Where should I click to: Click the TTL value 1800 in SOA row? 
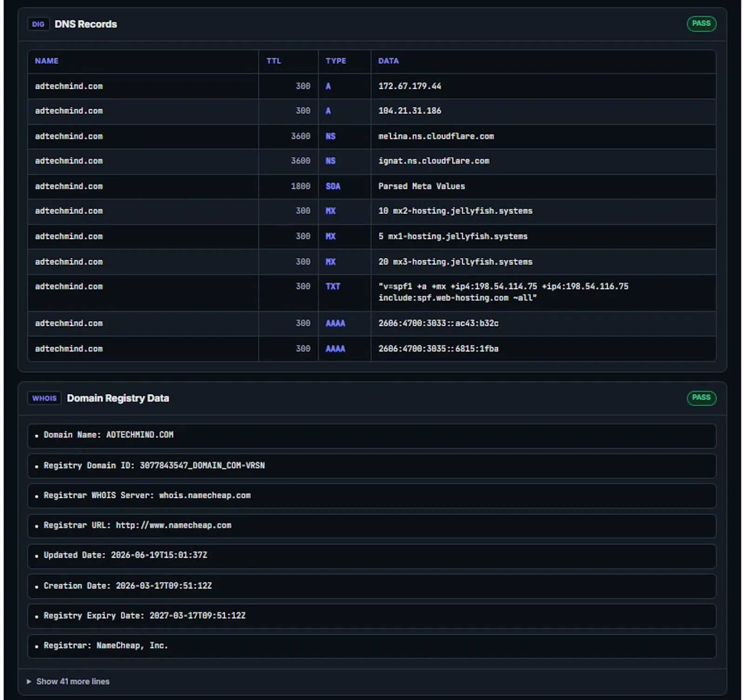tap(300, 186)
